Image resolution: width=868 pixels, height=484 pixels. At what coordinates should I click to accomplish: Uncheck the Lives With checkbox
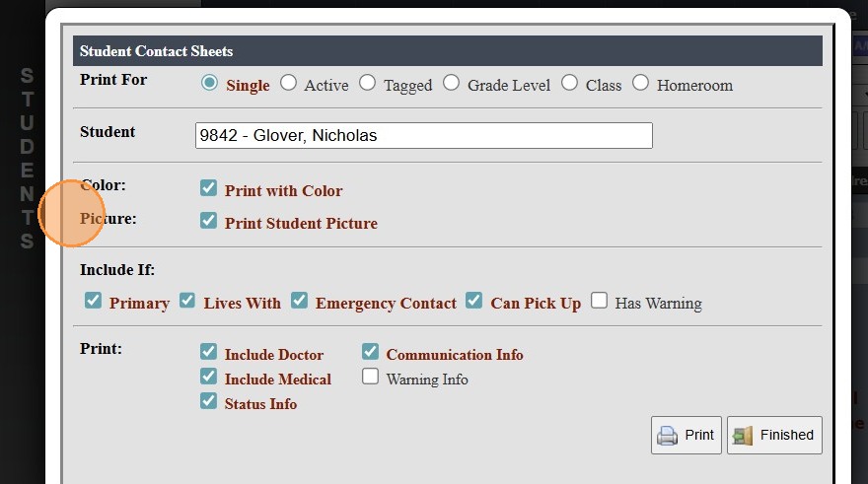click(x=187, y=300)
